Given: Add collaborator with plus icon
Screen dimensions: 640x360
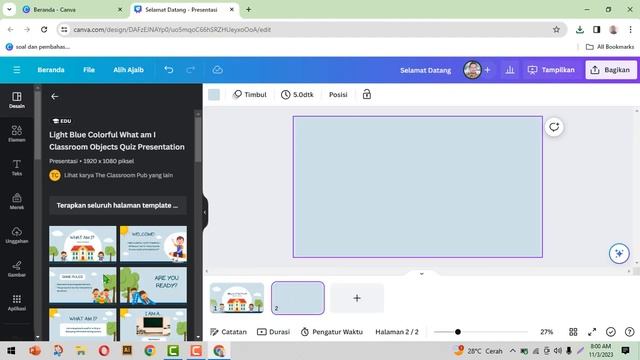Looking at the screenshot, I should pyautogui.click(x=487, y=70).
